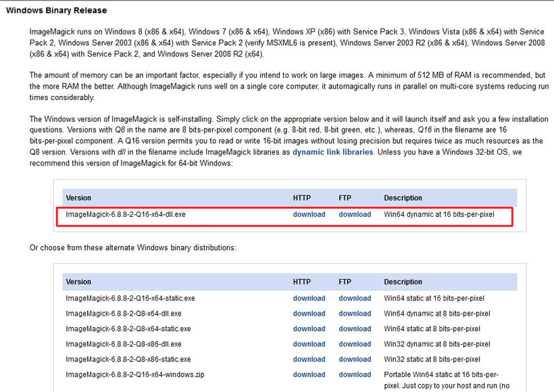The height and width of the screenshot is (392, 554).
Task: Click FTP download for Q8-x86-static.exe
Action: (x=355, y=359)
